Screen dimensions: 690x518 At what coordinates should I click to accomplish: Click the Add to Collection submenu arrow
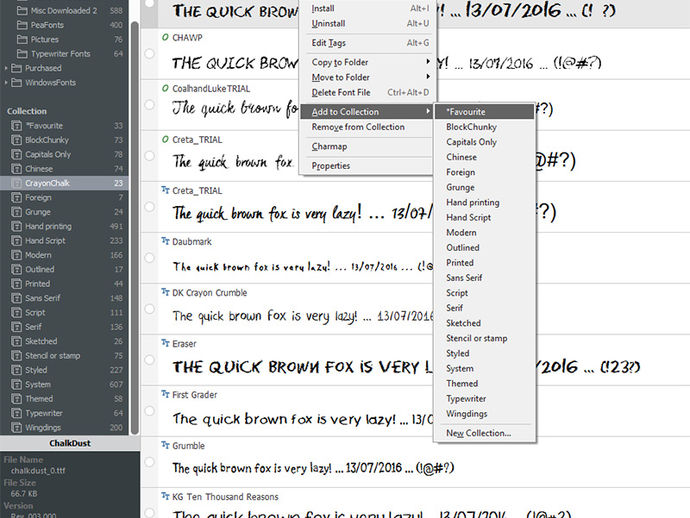[427, 112]
